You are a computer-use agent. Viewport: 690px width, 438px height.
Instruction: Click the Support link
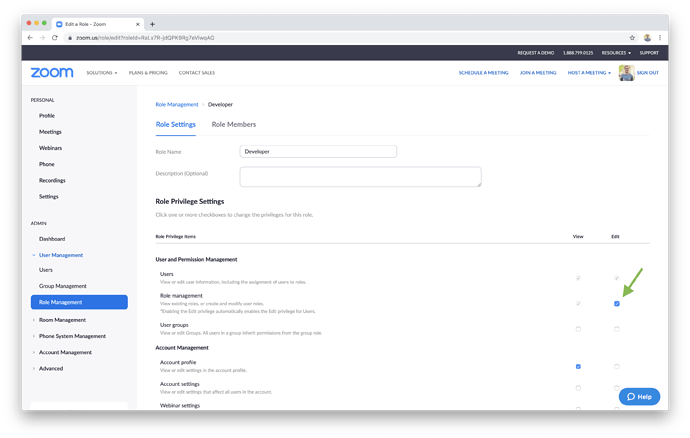(649, 53)
